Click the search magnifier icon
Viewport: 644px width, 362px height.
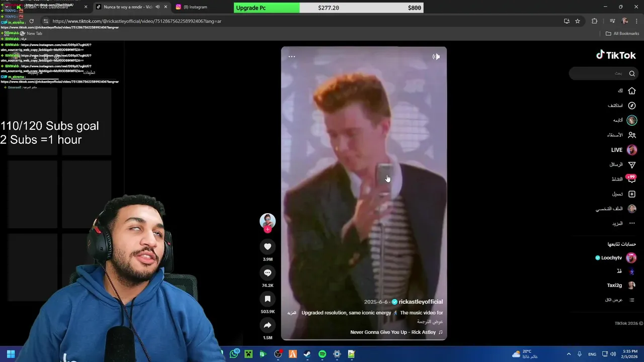pos(632,73)
